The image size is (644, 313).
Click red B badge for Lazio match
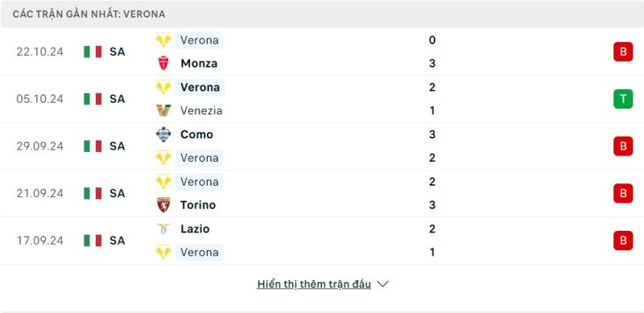pos(623,241)
